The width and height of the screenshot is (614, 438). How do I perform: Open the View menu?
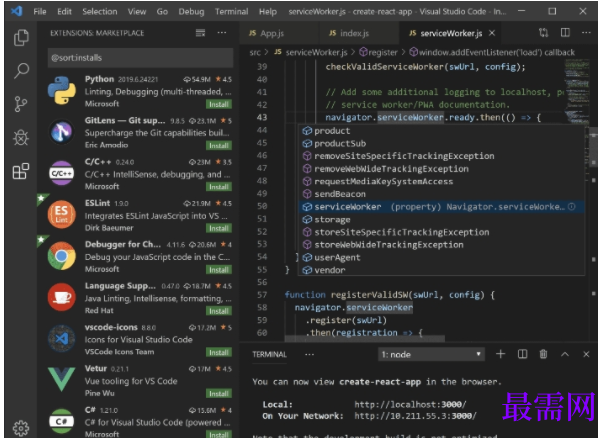137,12
